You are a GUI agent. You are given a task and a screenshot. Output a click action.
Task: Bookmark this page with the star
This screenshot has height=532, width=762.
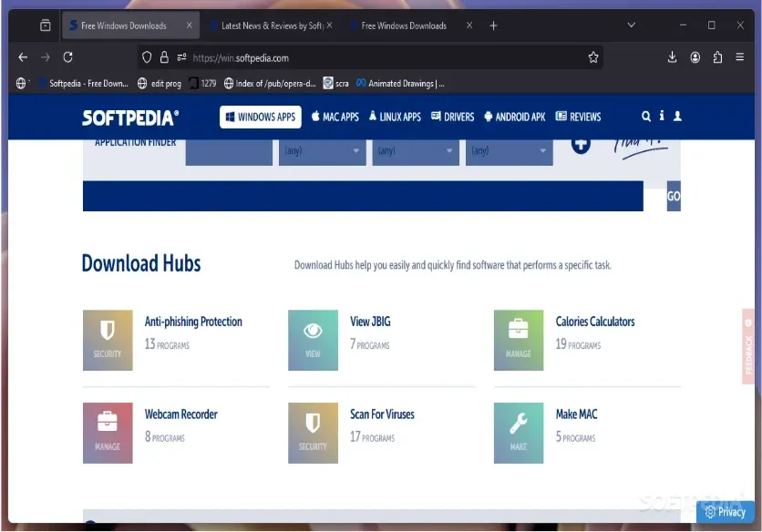pos(592,57)
